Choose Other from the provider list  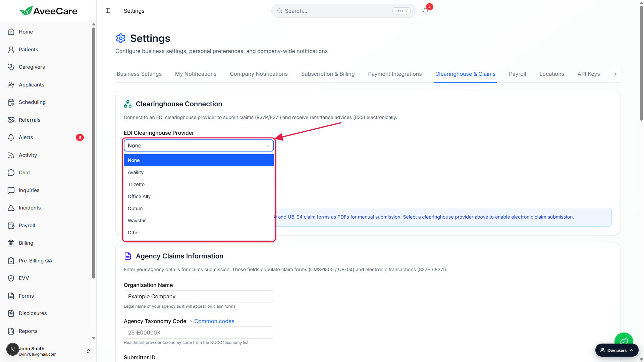pyautogui.click(x=199, y=233)
